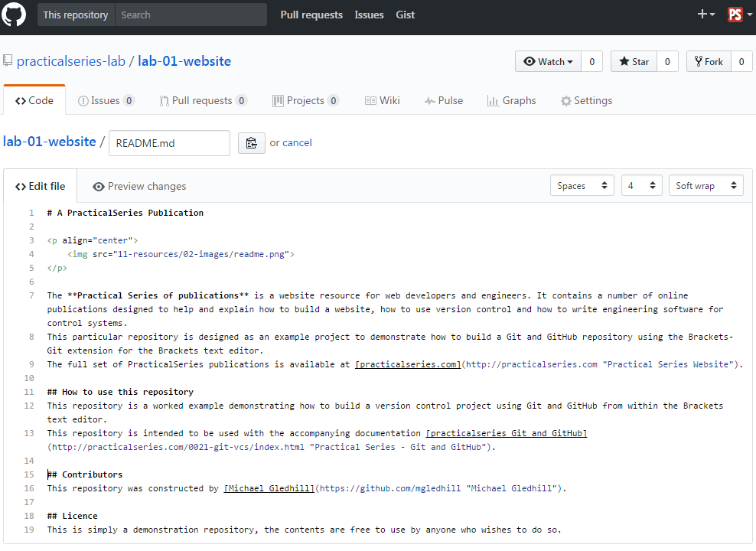Click the README.md filename field

[169, 143]
